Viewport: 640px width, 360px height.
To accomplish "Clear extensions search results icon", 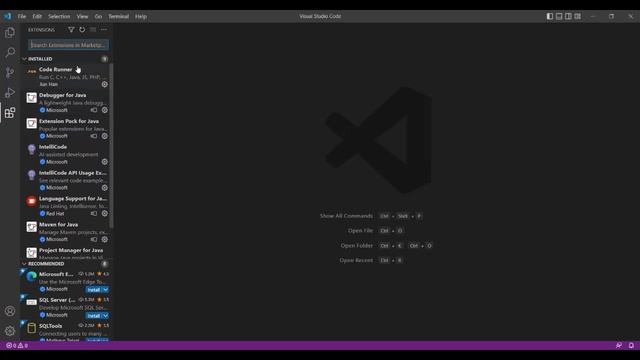I will click(93, 30).
